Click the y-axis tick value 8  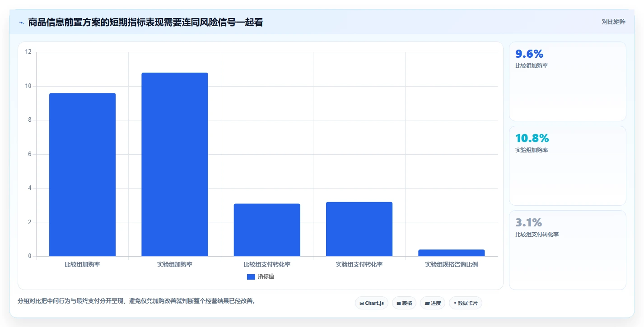30,120
